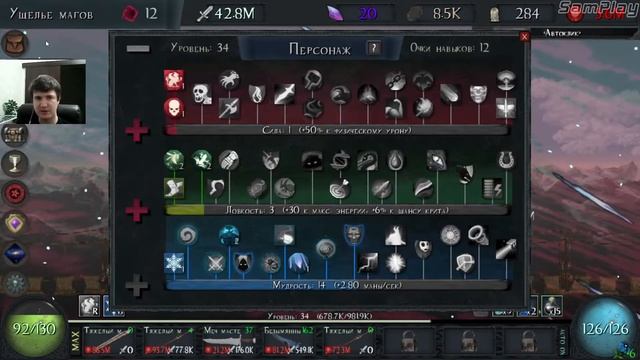Select the white wolf silhouette skill
The image size is (640, 360).
[x=395, y=236]
